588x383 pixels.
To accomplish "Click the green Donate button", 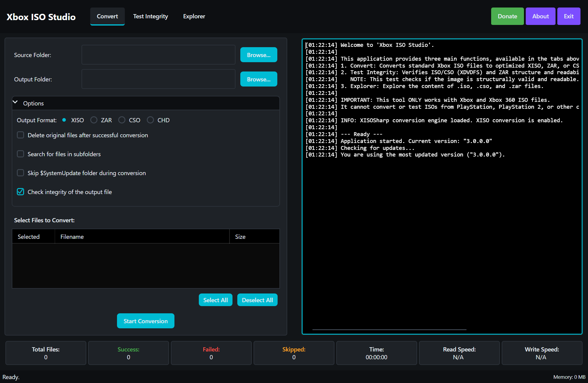I will coord(507,16).
